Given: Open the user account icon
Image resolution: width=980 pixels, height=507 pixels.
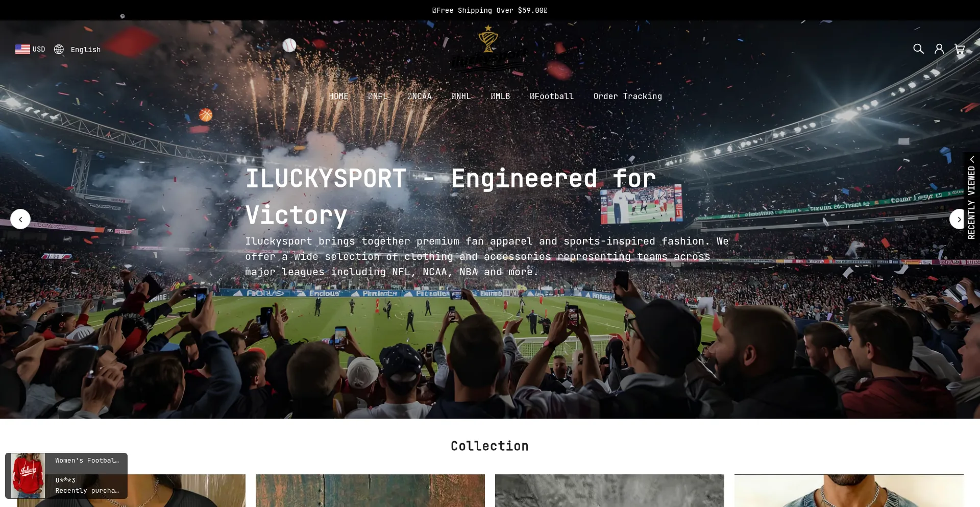Looking at the screenshot, I should tap(939, 49).
